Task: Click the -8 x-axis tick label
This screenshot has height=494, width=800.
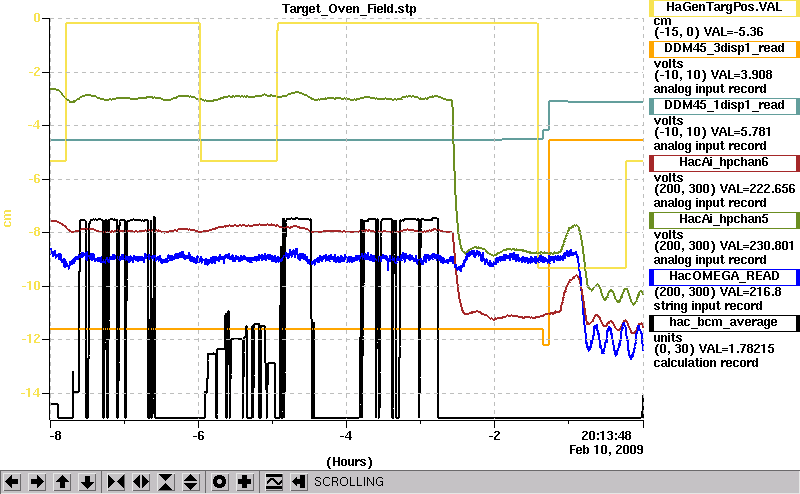Action: pyautogui.click(x=55, y=436)
